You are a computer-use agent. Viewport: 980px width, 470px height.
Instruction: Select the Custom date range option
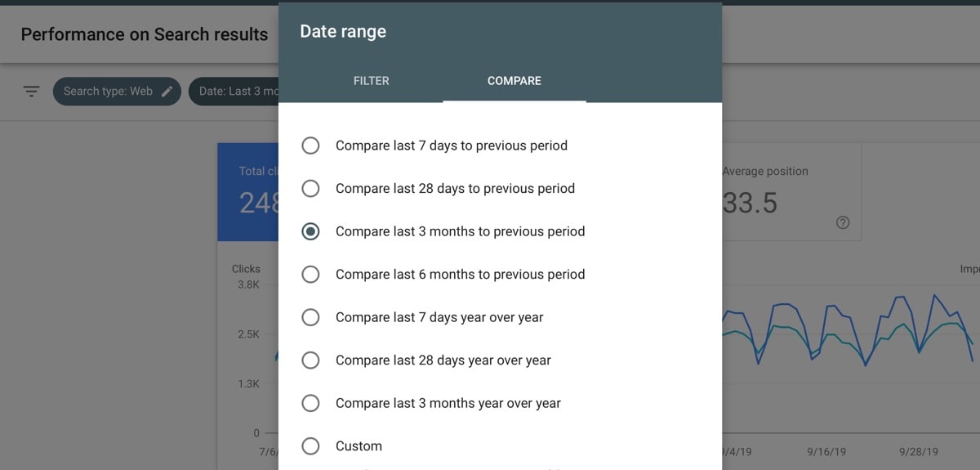(x=310, y=446)
